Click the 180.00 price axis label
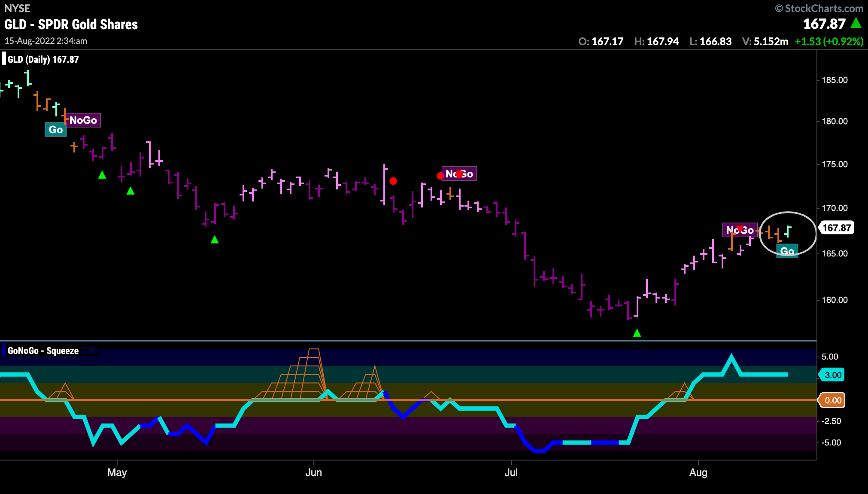 pyautogui.click(x=835, y=121)
